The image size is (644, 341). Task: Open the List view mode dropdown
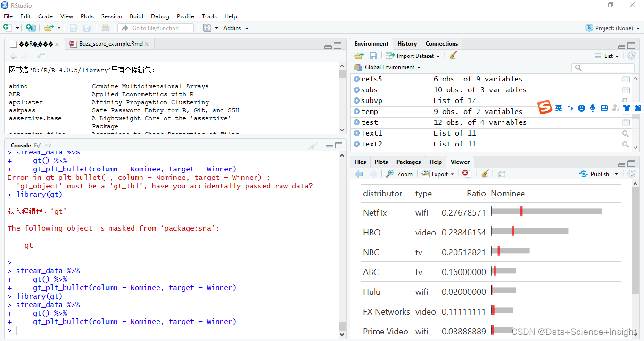[607, 56]
